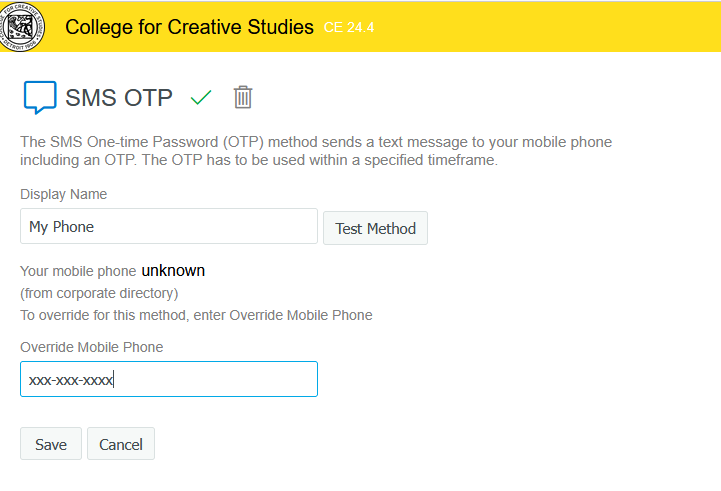Click the SMS One-time Password description paragraph
Image resolution: width=721 pixels, height=491 pixels.
316,151
